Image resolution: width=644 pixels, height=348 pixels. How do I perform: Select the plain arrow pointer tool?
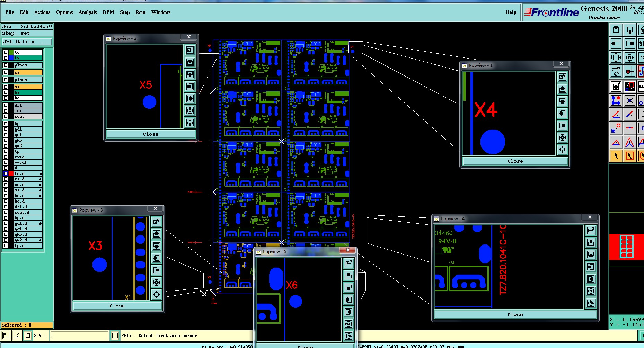tap(616, 156)
